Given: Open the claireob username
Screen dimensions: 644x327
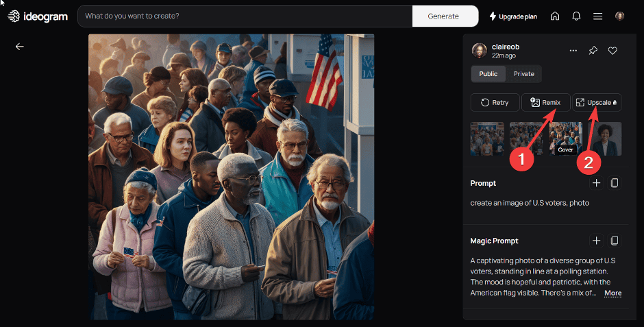Looking at the screenshot, I should pyautogui.click(x=506, y=47).
